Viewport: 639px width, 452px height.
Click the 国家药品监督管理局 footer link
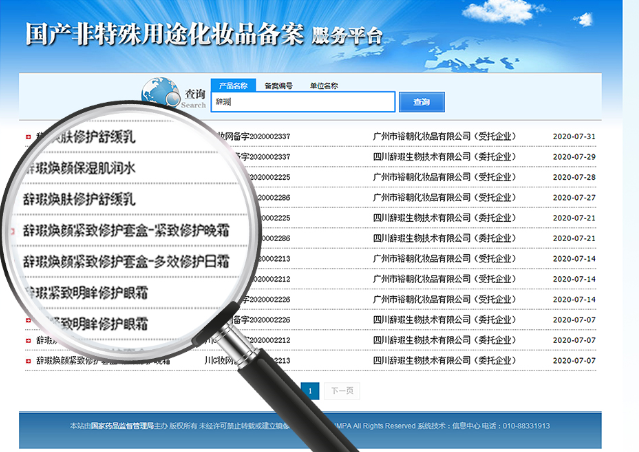pos(122,426)
